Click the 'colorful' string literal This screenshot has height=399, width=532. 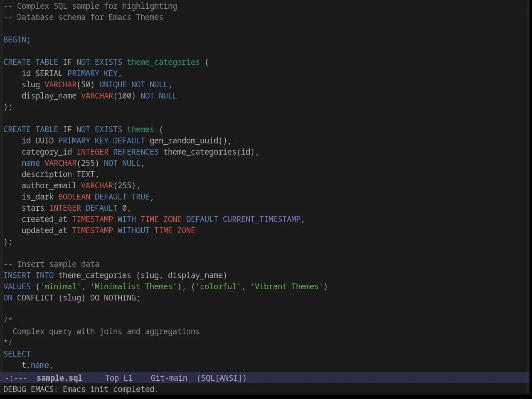(x=218, y=286)
